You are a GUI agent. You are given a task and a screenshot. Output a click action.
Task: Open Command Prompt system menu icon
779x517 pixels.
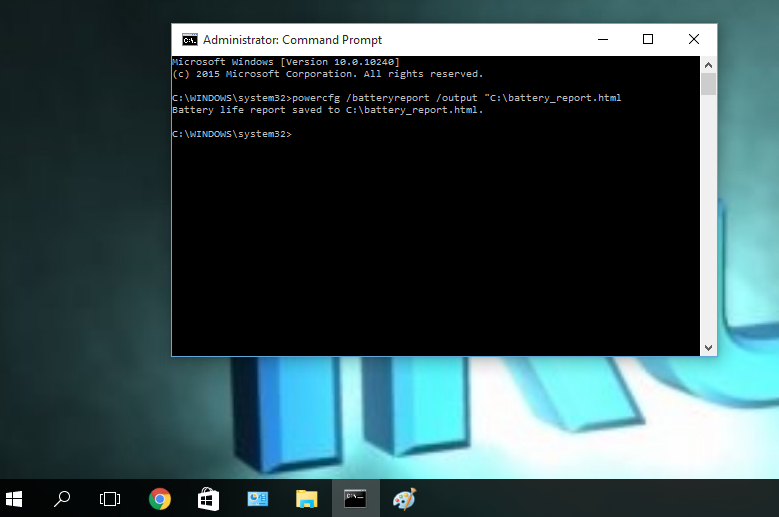(189, 40)
